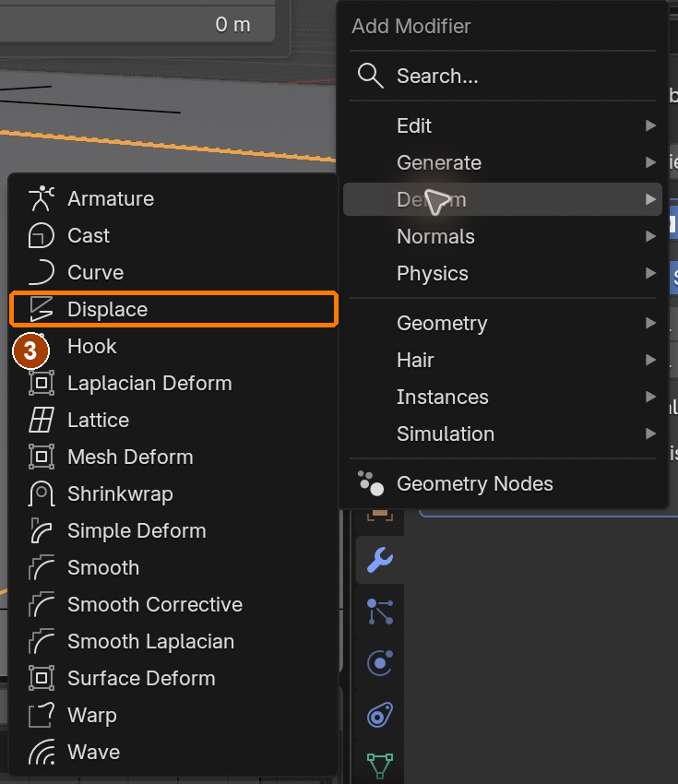The image size is (678, 784).
Task: Open the Edit modifier category
Action: coord(503,125)
